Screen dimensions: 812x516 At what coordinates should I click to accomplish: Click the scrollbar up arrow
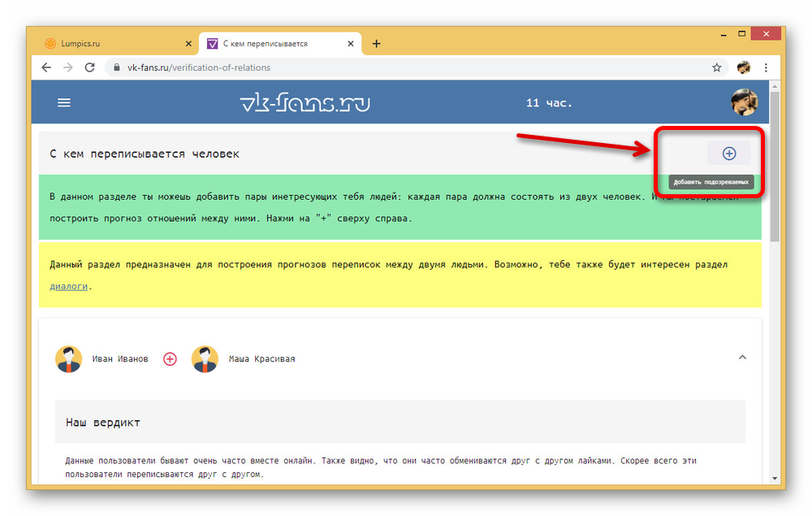click(774, 86)
